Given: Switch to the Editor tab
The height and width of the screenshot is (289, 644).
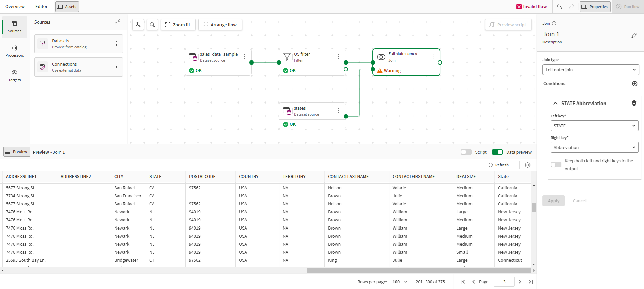Looking at the screenshot, I should 41,6.
